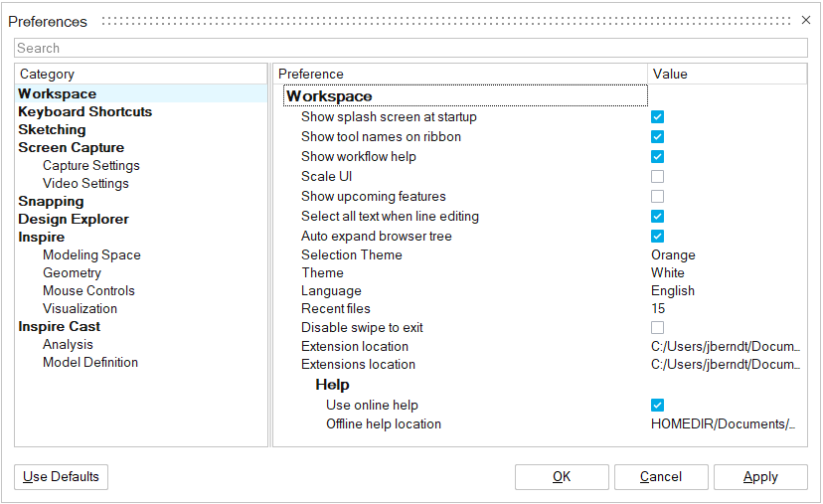Open the Language value English
This screenshot has height=504, width=823.
pyautogui.click(x=673, y=291)
